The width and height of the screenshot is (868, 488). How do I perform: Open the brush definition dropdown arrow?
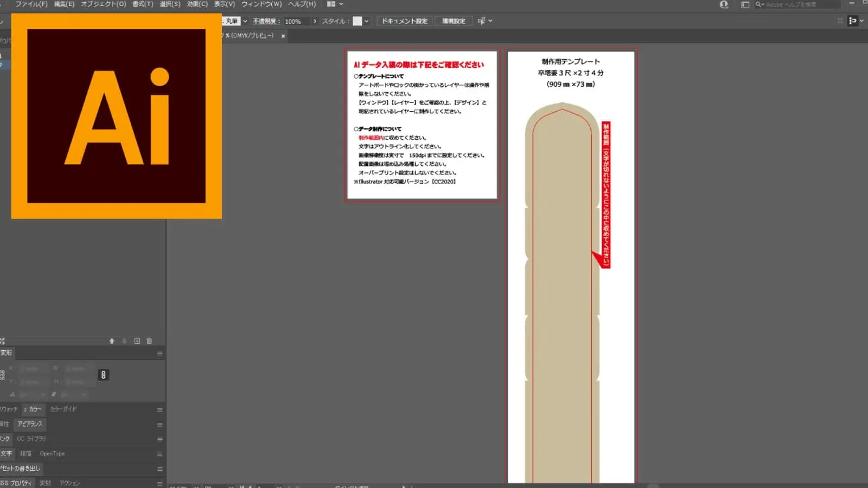click(x=245, y=21)
